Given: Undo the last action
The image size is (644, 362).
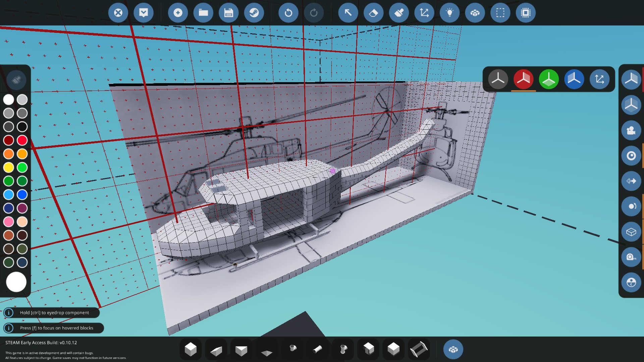Looking at the screenshot, I should 288,13.
